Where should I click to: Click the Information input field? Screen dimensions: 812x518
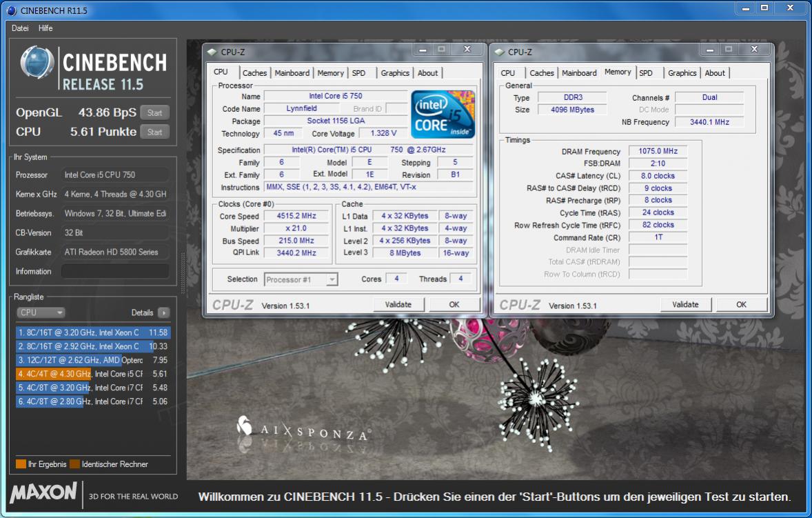[115, 271]
